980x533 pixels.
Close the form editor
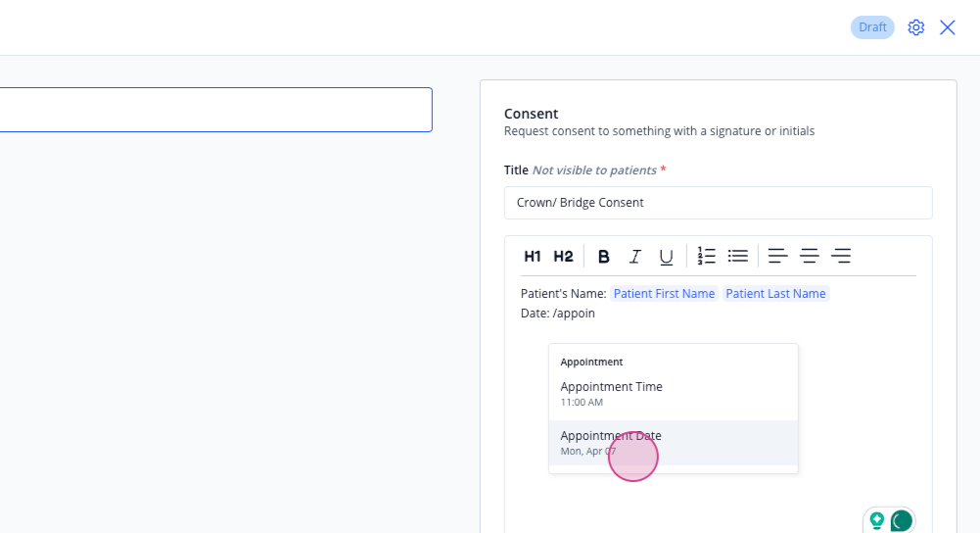tap(948, 27)
